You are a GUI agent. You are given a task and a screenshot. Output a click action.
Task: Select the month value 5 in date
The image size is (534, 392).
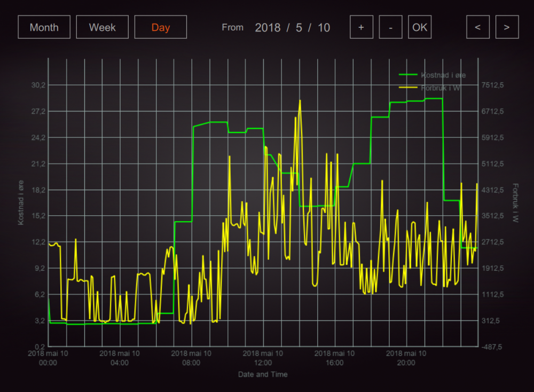pos(299,28)
